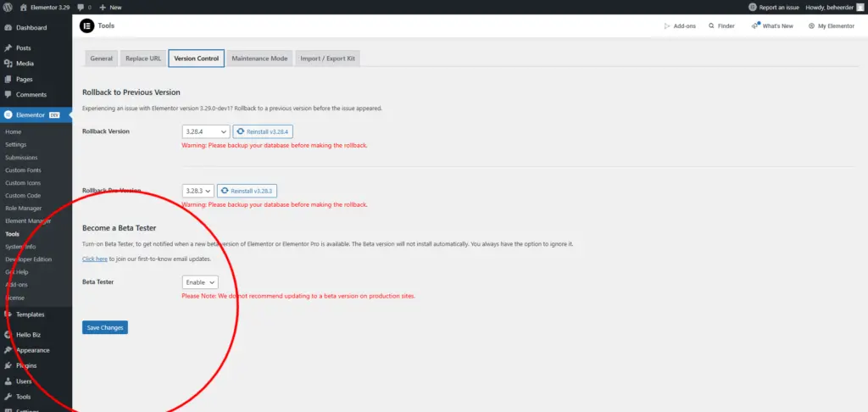Open Hello Biz in the sidebar

[x=28, y=335]
